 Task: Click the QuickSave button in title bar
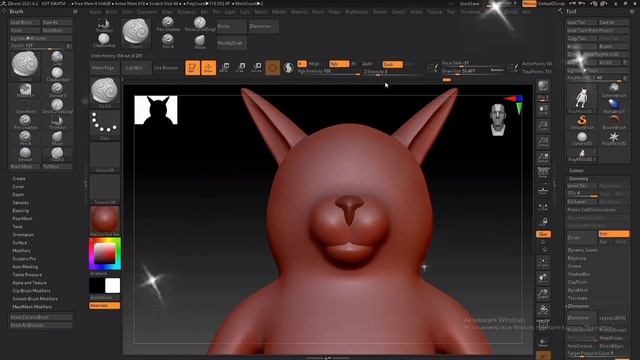point(469,4)
